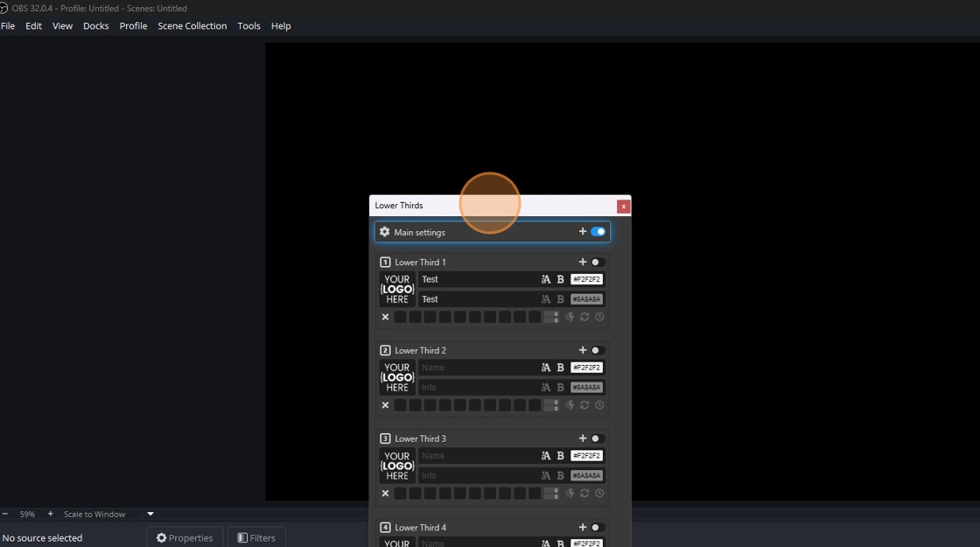Toggle uppercase for Lower Third 3 name
980x547 pixels.
coord(546,456)
